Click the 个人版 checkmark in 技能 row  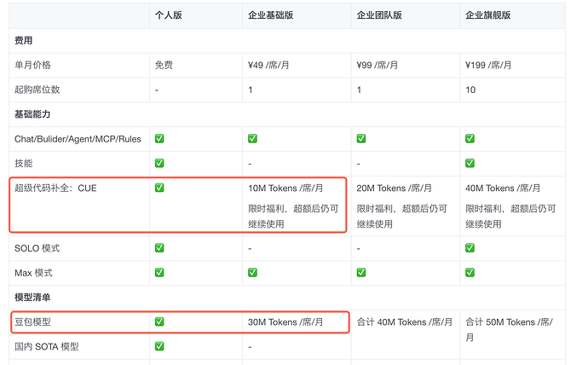coord(159,163)
